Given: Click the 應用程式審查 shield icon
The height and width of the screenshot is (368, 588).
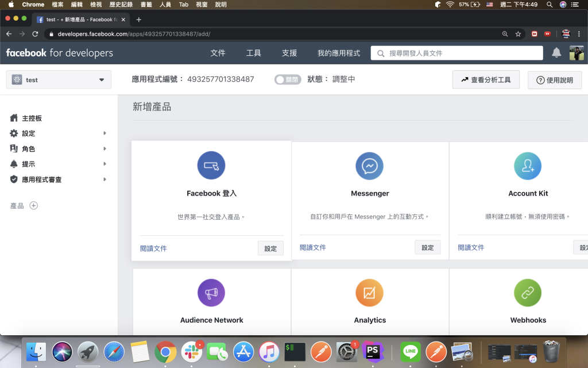Looking at the screenshot, I should tap(14, 179).
